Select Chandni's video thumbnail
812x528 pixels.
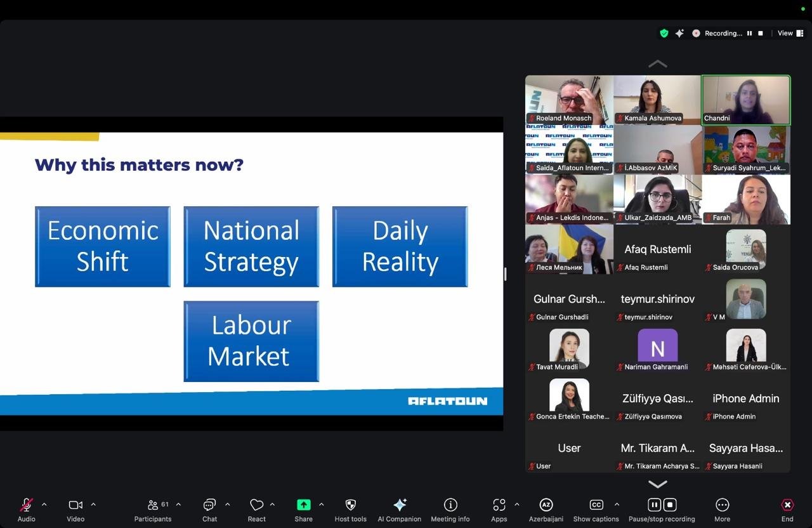[x=745, y=100]
